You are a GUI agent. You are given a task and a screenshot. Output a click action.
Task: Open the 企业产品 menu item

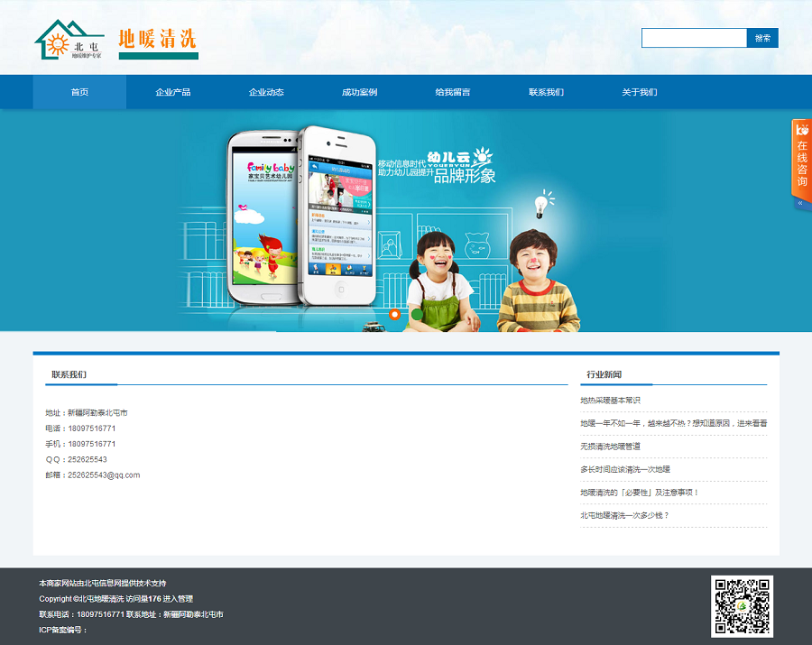coord(172,92)
